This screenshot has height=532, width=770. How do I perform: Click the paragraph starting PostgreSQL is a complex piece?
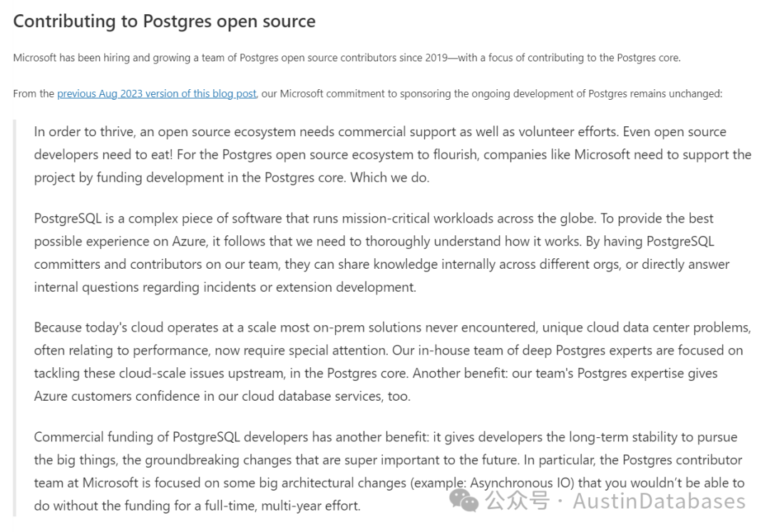pyautogui.click(x=381, y=252)
